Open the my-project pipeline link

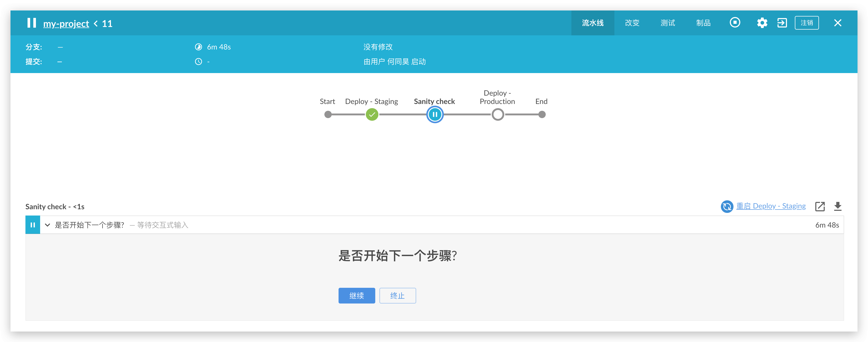(66, 24)
